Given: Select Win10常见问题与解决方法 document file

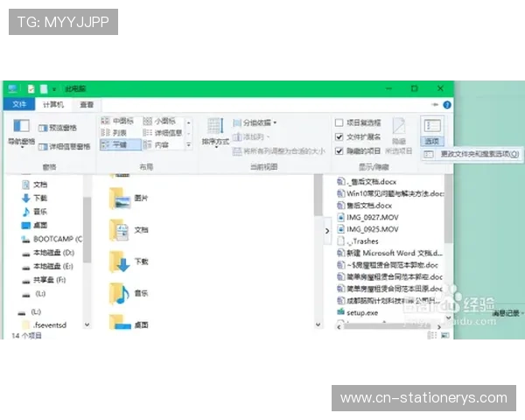Looking at the screenshot, I should point(390,193).
